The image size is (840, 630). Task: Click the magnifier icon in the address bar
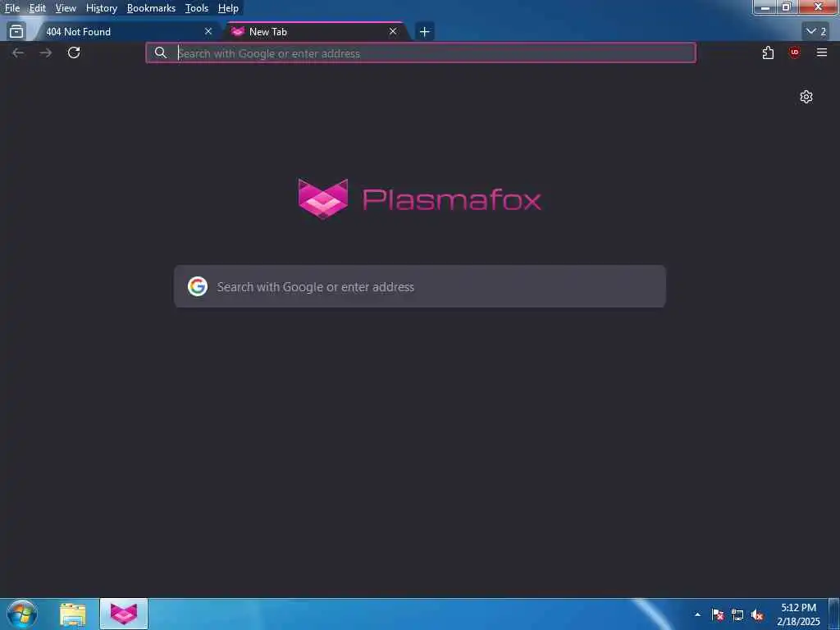coord(160,52)
